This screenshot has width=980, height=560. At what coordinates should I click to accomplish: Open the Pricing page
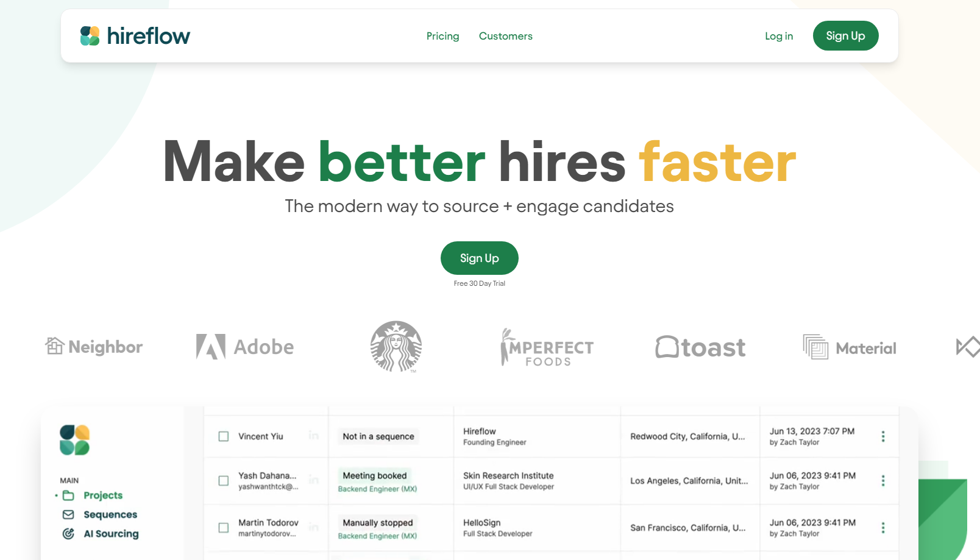pos(442,36)
